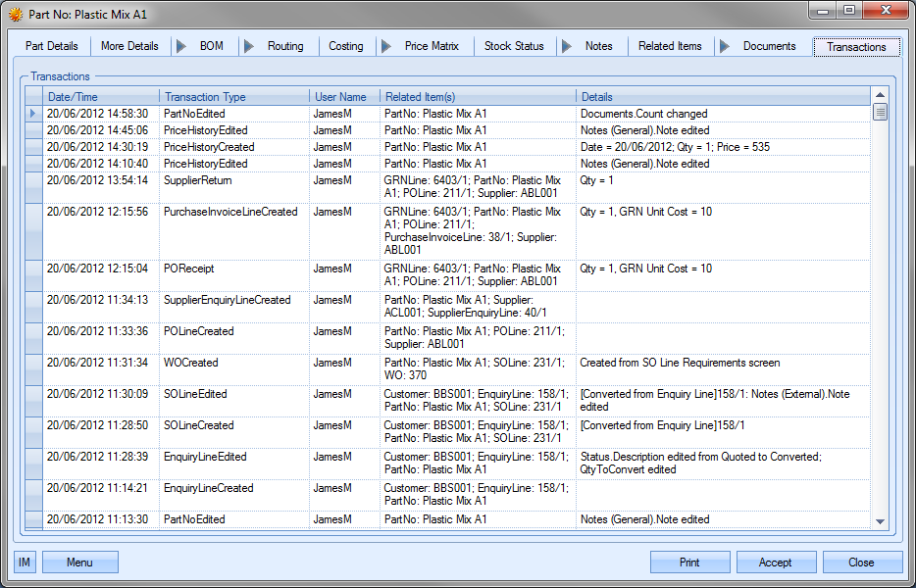Click the arrow icon before BOM tab

coord(181,46)
